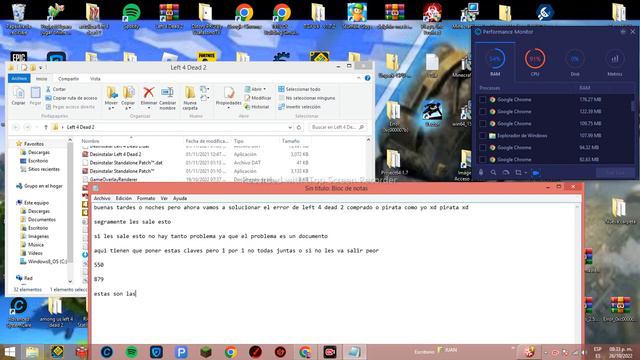
Task: Check last visible Google Chrome process
Action: pyautogui.click(x=482, y=160)
